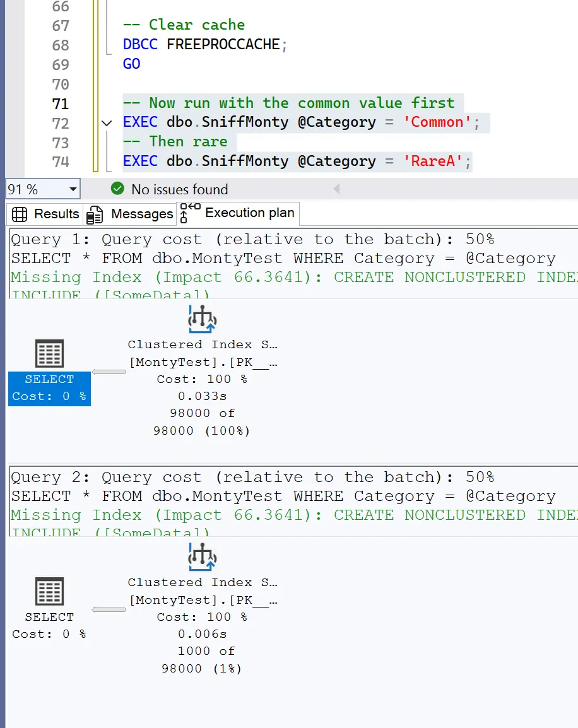Viewport: 578px width, 728px height.
Task: Switch to the Results tab
Action: [x=46, y=214]
